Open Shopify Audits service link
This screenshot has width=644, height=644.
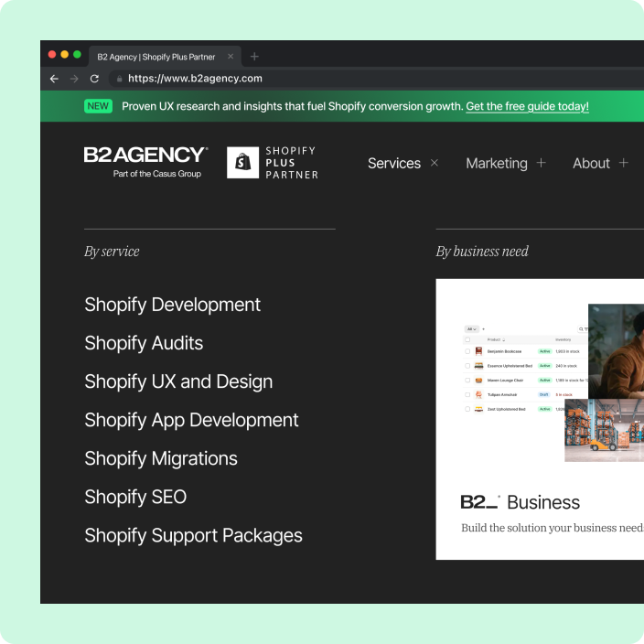[x=144, y=343]
